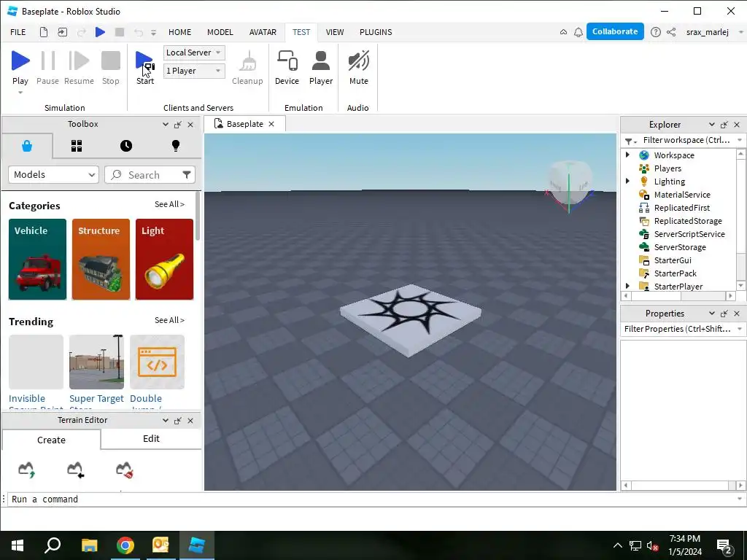Open the Device emulation tool
Image resolution: width=747 pixels, height=560 pixels.
click(287, 68)
